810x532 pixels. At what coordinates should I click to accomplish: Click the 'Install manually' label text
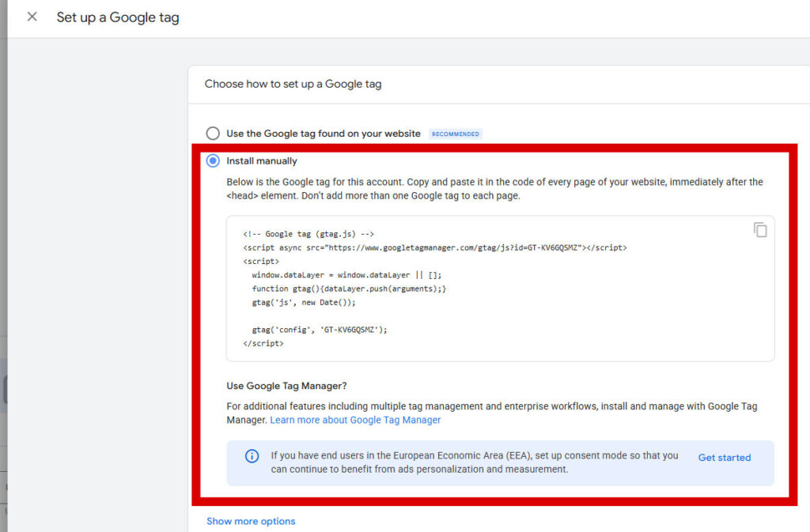click(262, 161)
